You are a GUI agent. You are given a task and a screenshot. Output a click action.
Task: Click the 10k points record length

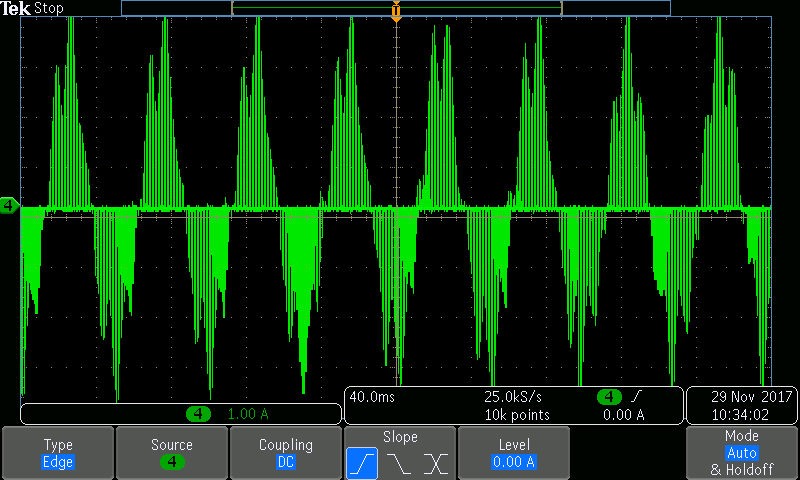[517, 415]
